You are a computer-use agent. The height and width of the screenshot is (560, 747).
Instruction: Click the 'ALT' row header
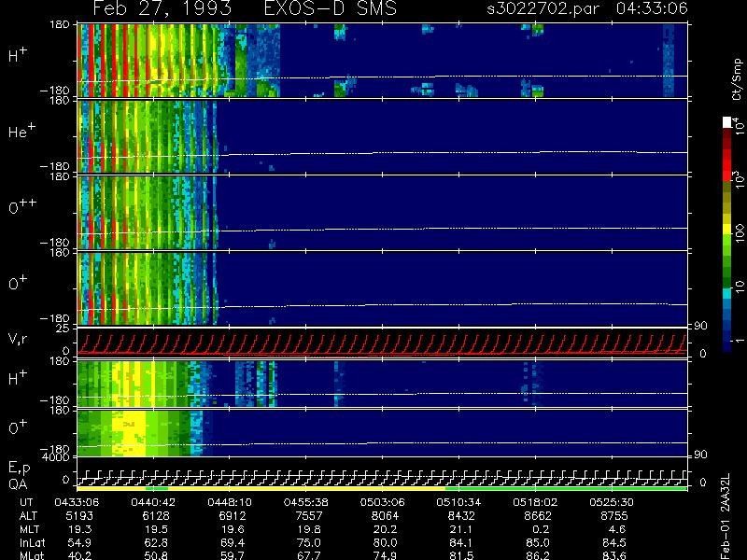[x=28, y=516]
